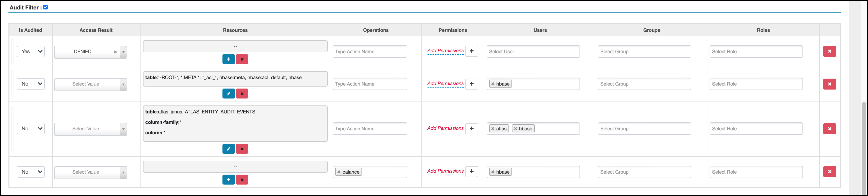Image resolution: width=868 pixels, height=196 pixels.
Task: Open Is Audited dropdown in last row
Action: click(31, 172)
